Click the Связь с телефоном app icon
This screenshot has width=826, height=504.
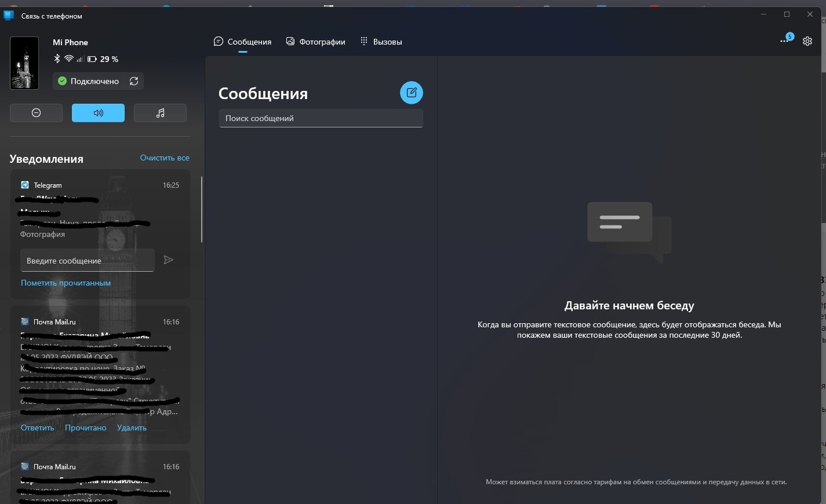(9, 16)
